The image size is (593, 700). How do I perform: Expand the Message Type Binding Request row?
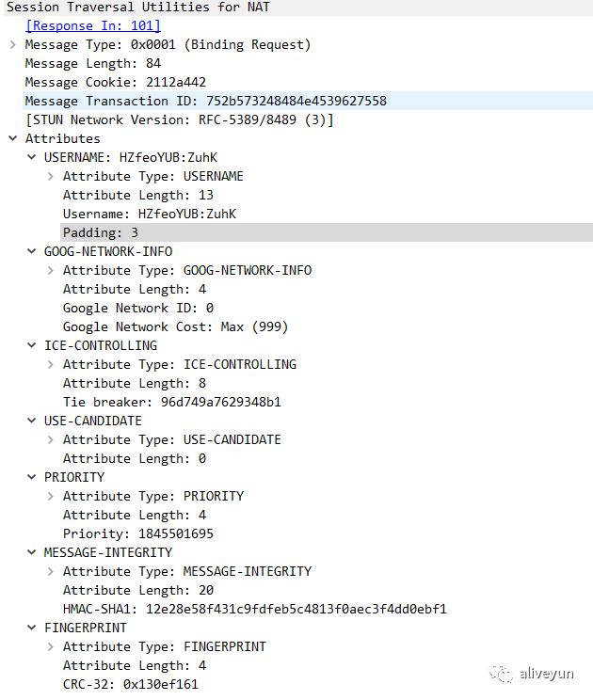12,44
